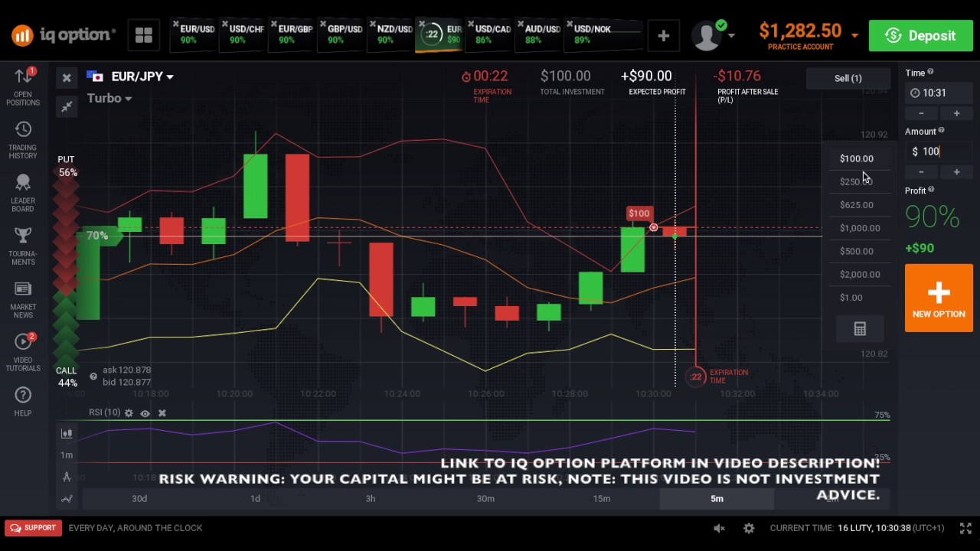
Task: Expand the Turbo option type dropdown
Action: [x=109, y=98]
